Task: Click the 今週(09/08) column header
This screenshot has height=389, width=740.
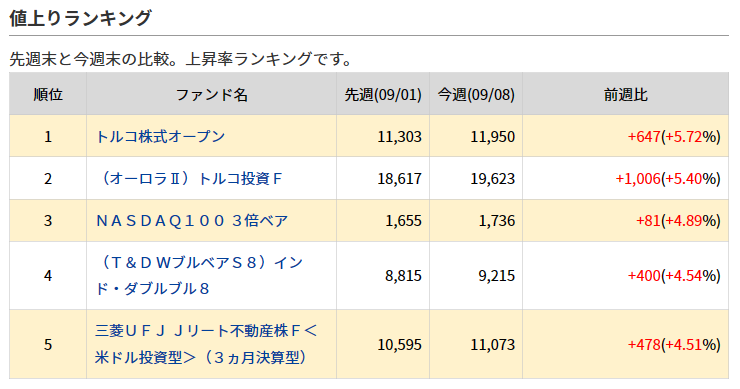Action: pyautogui.click(x=476, y=94)
